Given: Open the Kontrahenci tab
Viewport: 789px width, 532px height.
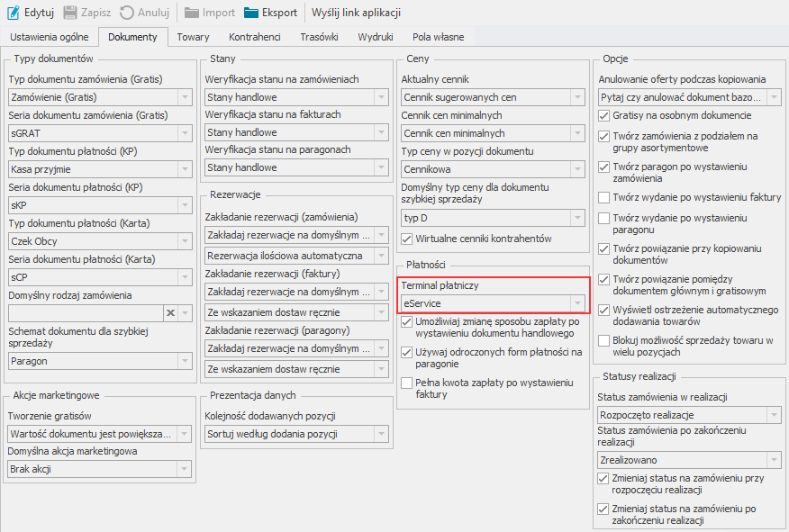Looking at the screenshot, I should [x=255, y=37].
